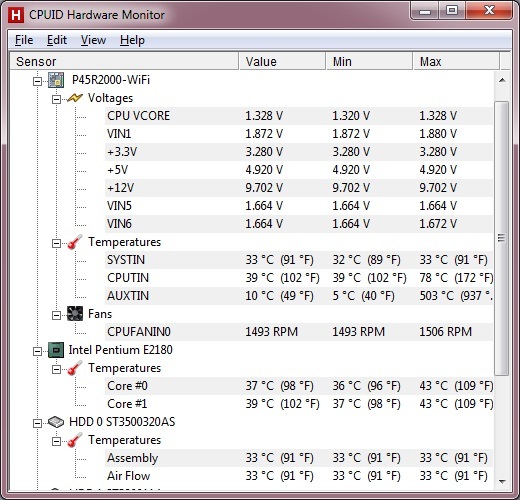Click the HDD 0 ST3500320AS label
Screen dimensions: 520x500
pos(122,422)
